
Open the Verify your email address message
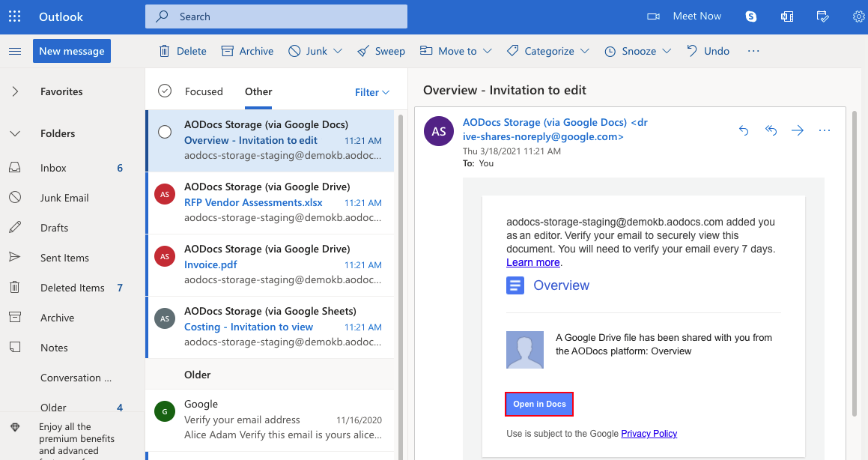pyautogui.click(x=270, y=420)
